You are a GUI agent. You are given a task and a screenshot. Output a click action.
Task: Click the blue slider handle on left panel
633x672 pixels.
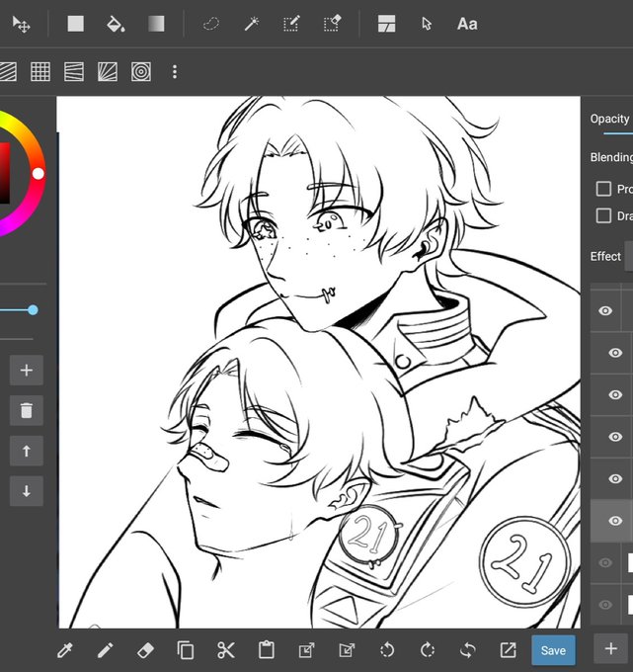[33, 310]
